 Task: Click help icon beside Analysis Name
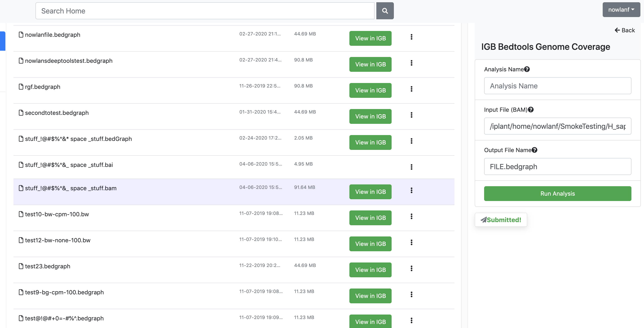527,69
